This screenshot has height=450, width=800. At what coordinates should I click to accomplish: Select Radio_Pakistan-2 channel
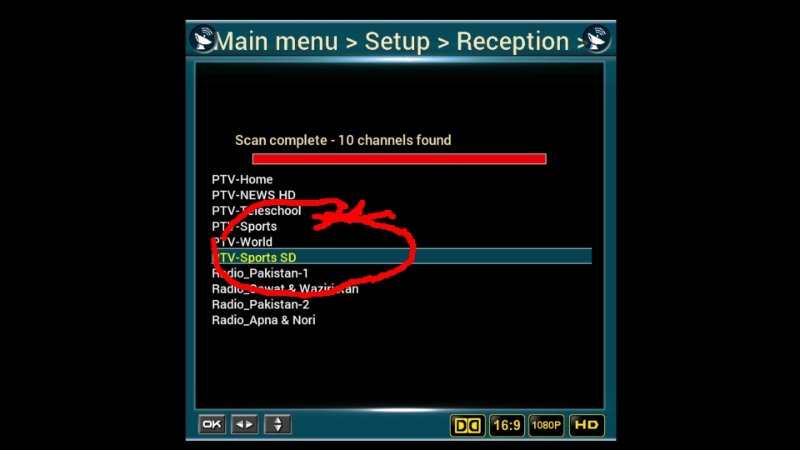click(x=261, y=305)
